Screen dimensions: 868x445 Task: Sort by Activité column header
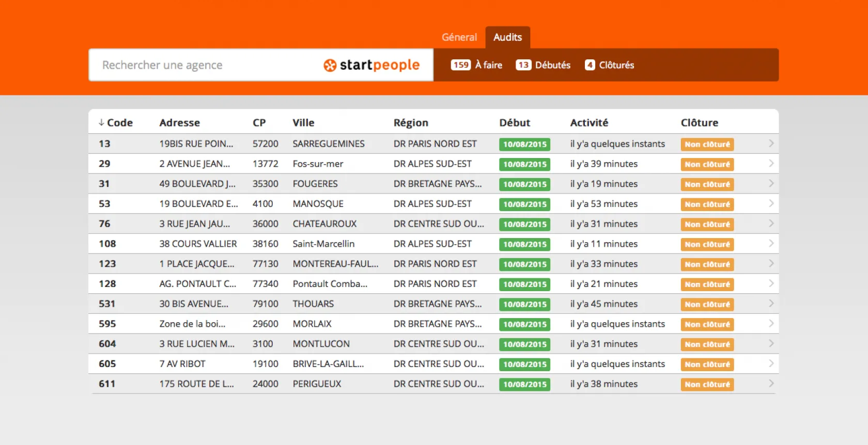[x=589, y=123]
